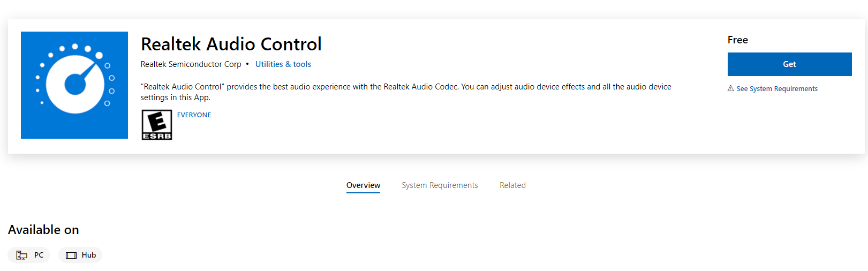The width and height of the screenshot is (868, 271).
Task: Click the Realtek Semiconductor Corp publisher name
Action: pyautogui.click(x=191, y=64)
